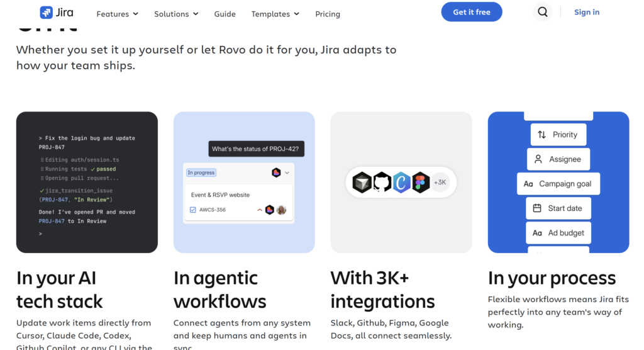Select the Campaign goal field chip
The width and height of the screenshot is (644, 350).
click(x=558, y=184)
